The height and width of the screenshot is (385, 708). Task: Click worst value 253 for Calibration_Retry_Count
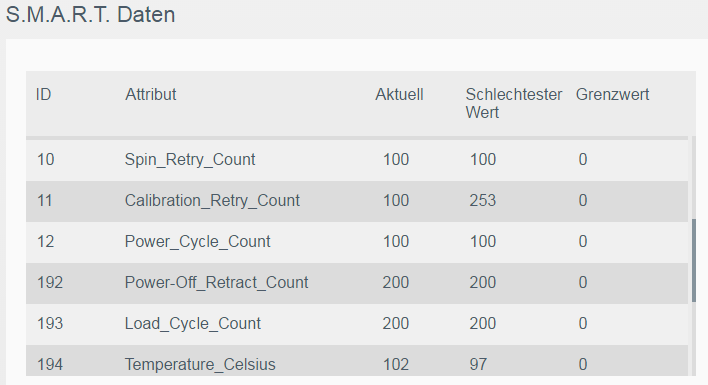coord(483,200)
